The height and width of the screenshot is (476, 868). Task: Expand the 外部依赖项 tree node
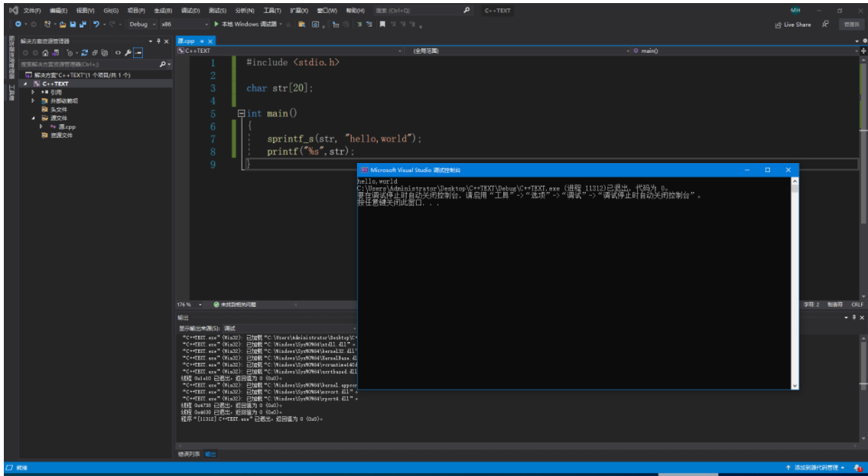[33, 101]
